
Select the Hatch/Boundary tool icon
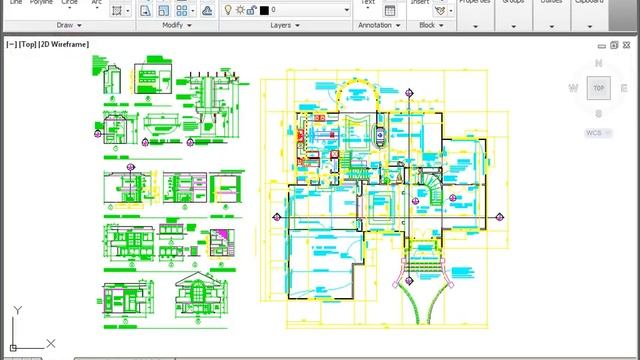coord(117,10)
